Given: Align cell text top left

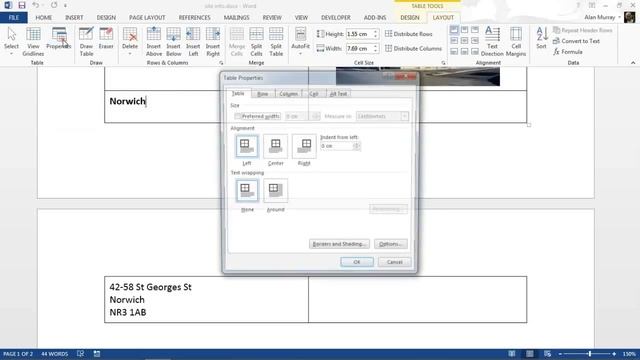Looking at the screenshot, I should coord(454,30).
